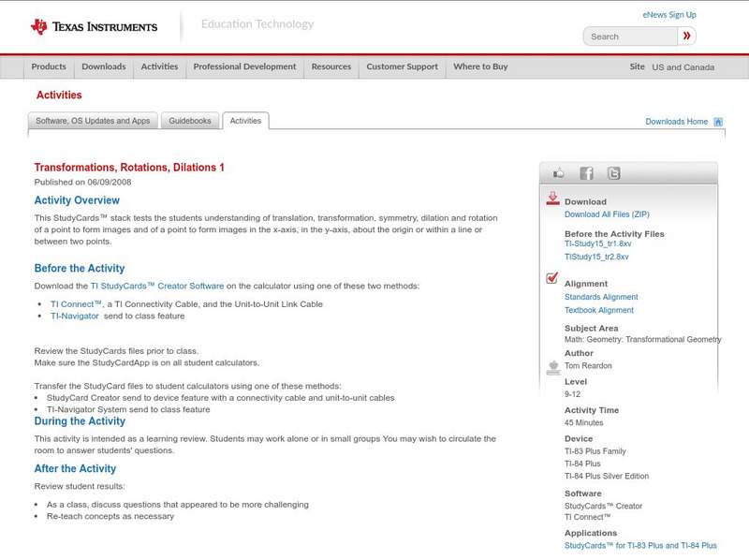This screenshot has width=749, height=560.
Task: Share via the Facebook icon
Action: pos(586,173)
